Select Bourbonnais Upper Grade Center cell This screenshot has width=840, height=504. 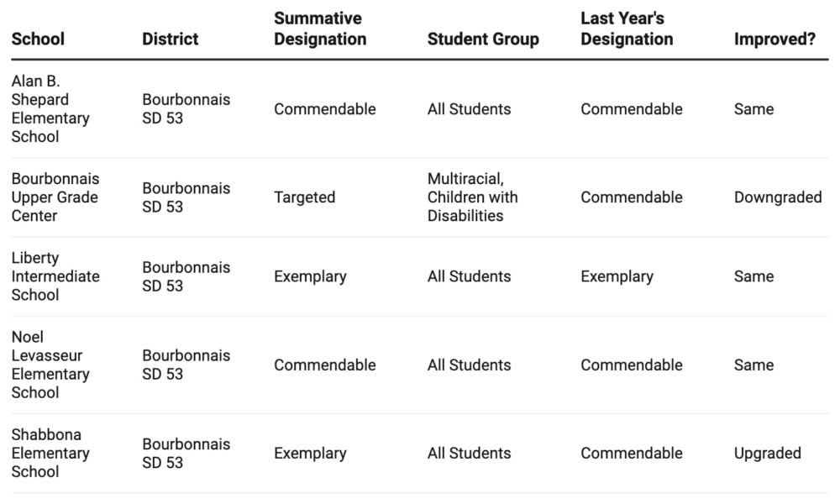pyautogui.click(x=55, y=197)
